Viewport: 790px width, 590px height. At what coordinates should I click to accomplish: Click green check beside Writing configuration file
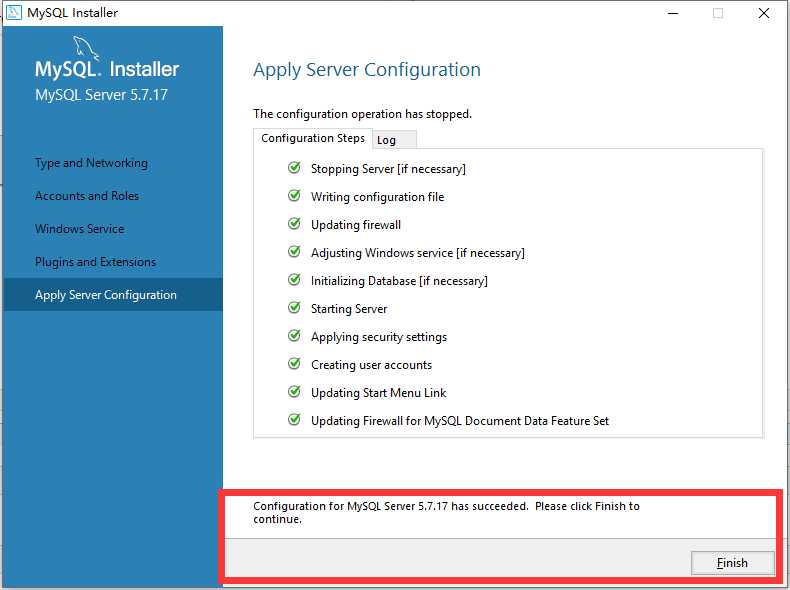coord(294,196)
